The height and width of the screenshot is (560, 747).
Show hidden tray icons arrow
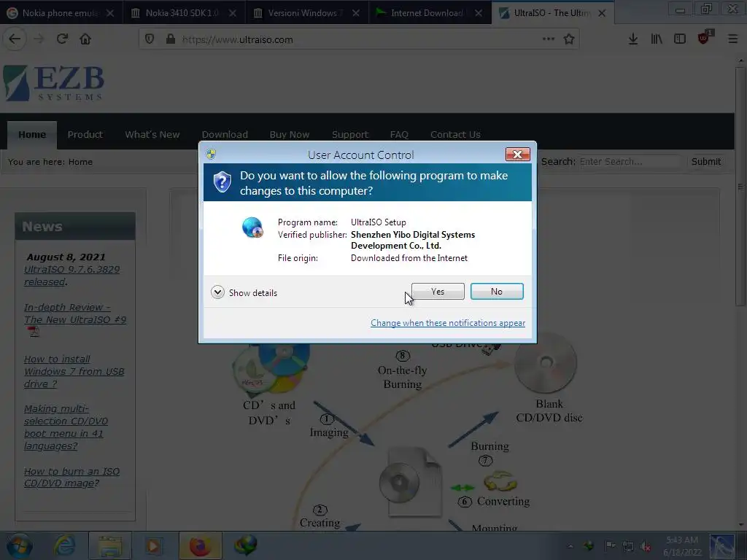click(570, 545)
